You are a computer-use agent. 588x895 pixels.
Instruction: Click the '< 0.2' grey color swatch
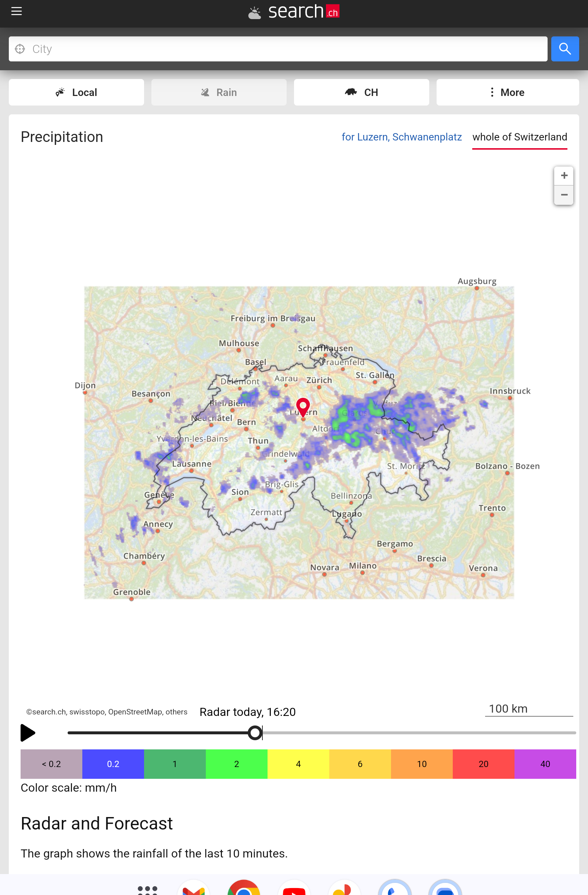51,764
